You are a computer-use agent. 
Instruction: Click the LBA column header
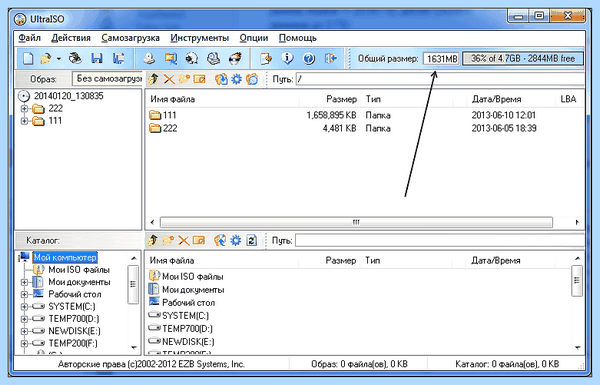(569, 99)
